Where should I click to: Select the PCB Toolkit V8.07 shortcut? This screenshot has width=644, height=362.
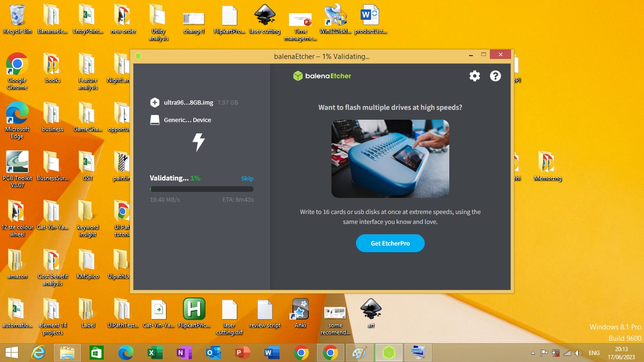click(17, 169)
